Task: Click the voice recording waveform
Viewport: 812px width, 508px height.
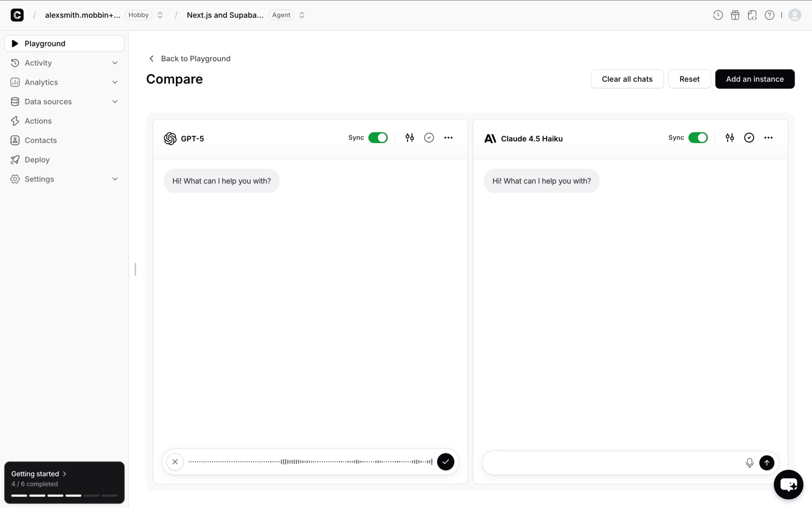Action: tap(310, 462)
